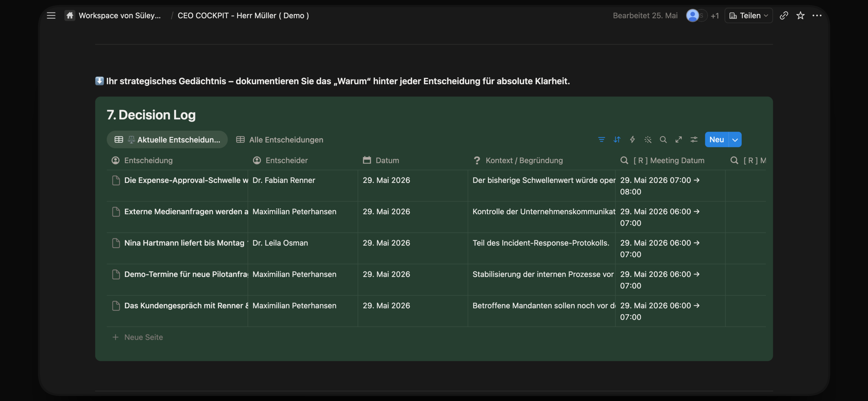Open the filter icon in Decision Log
Viewport: 868px width, 401px height.
(601, 139)
